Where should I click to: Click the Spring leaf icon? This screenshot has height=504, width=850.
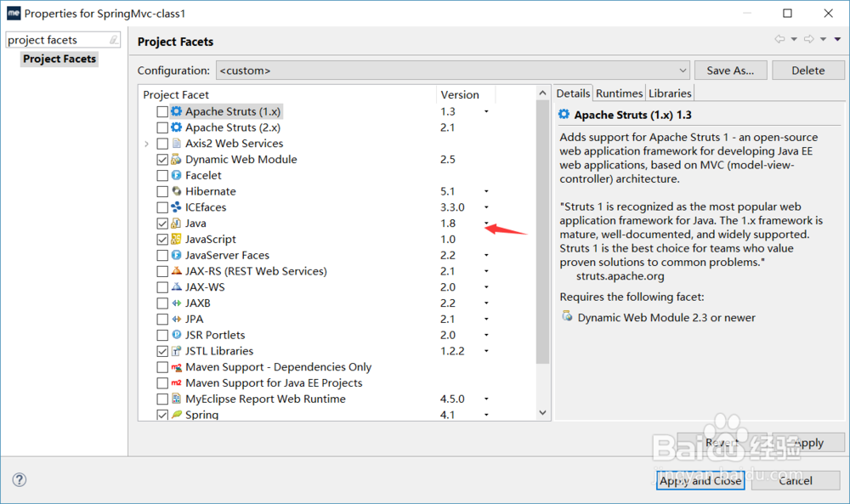tap(177, 415)
